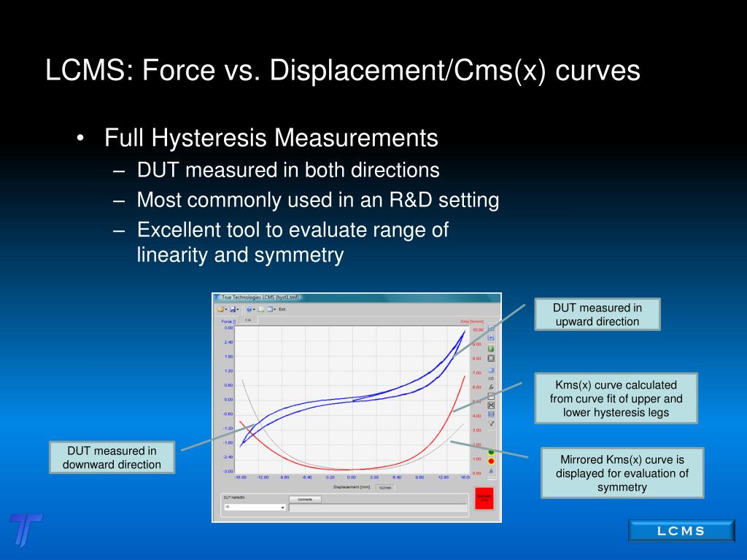Click the LCMS button in slide corner

(681, 531)
